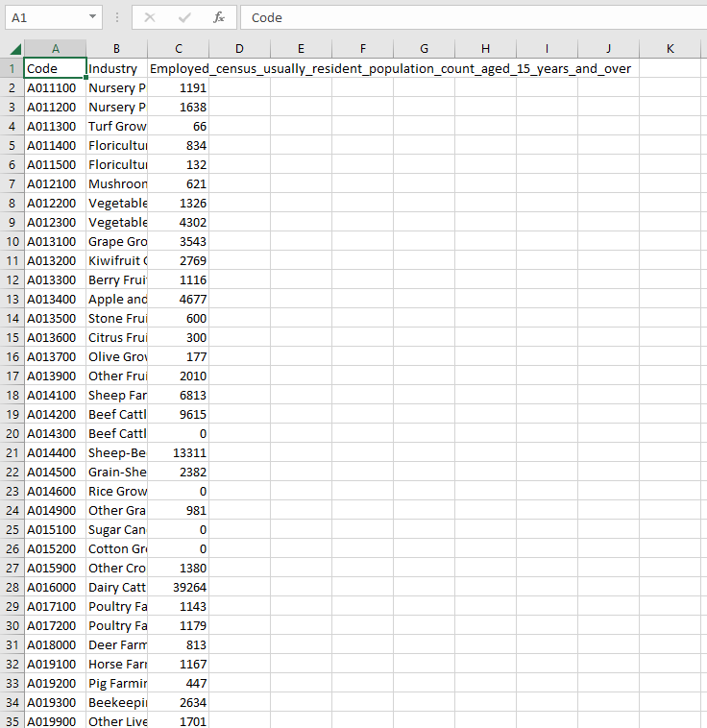Select the value 39264 cell
Image resolution: width=707 pixels, height=728 pixels.
(179, 588)
